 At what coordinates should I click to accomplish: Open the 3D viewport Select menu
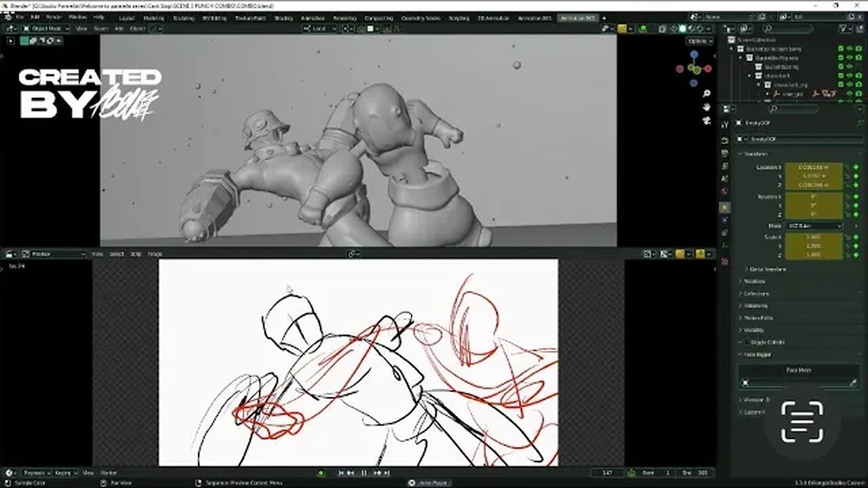pyautogui.click(x=101, y=29)
